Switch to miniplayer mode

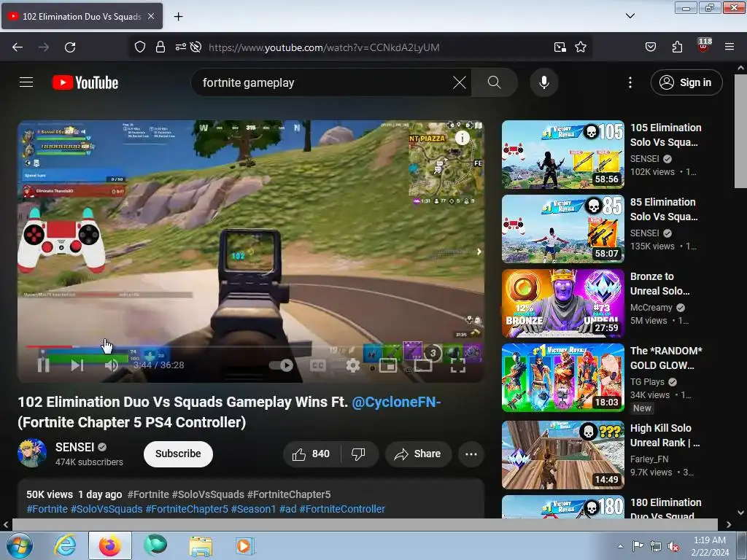(388, 365)
